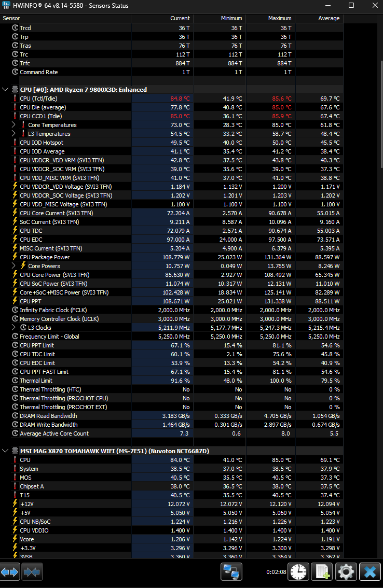The width and height of the screenshot is (383, 588).
Task: Click the Current column header
Action: click(162, 18)
